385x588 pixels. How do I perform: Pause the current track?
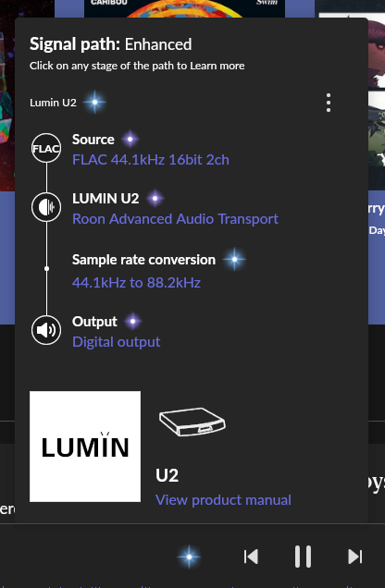[x=303, y=557]
